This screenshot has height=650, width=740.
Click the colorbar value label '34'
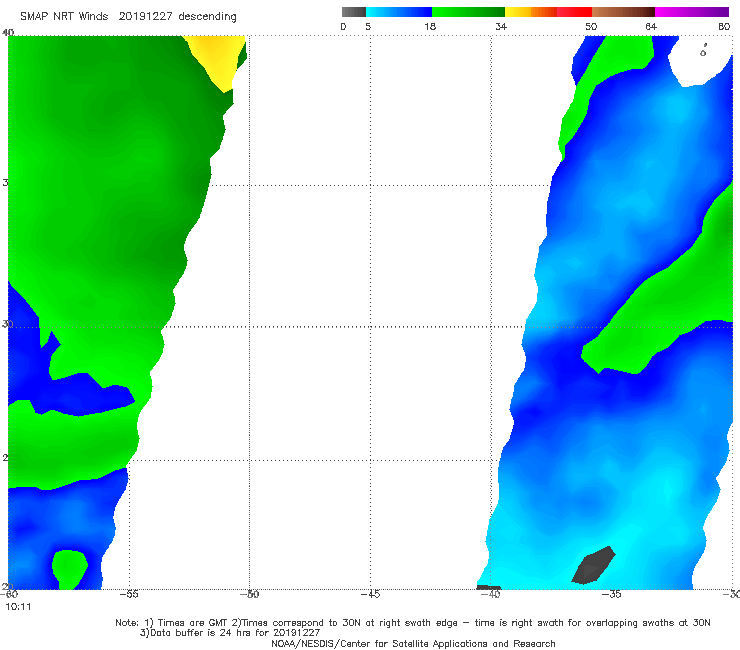(x=501, y=27)
